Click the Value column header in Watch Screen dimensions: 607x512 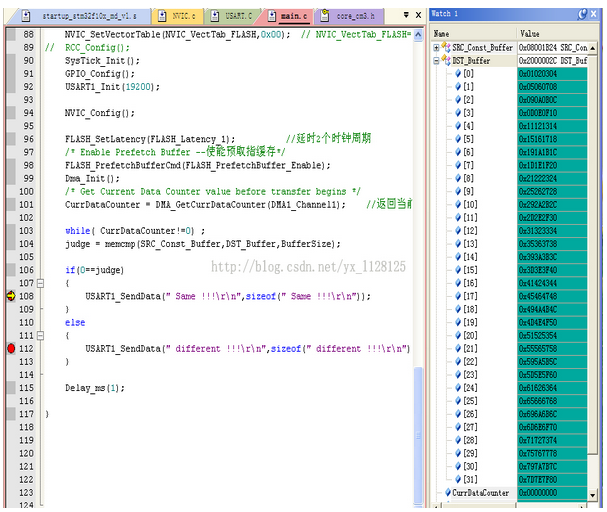(556, 34)
